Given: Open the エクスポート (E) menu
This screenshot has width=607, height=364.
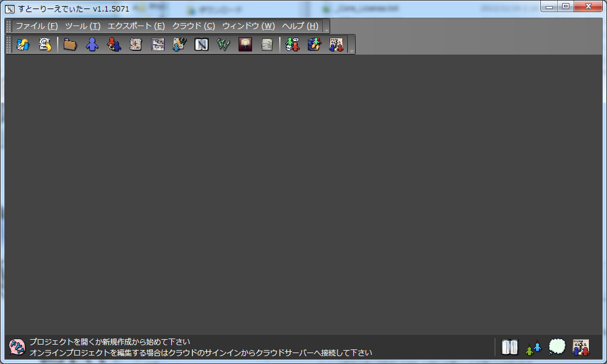Looking at the screenshot, I should coord(136,26).
